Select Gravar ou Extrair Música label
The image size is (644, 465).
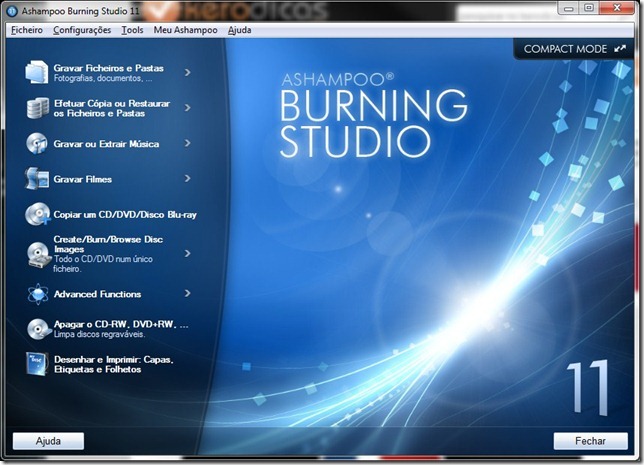point(106,144)
